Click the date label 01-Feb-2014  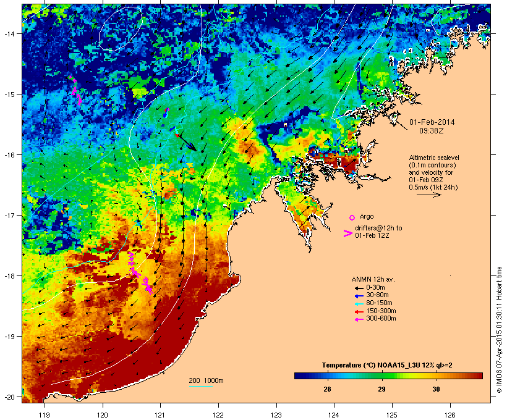pyautogui.click(x=432, y=122)
